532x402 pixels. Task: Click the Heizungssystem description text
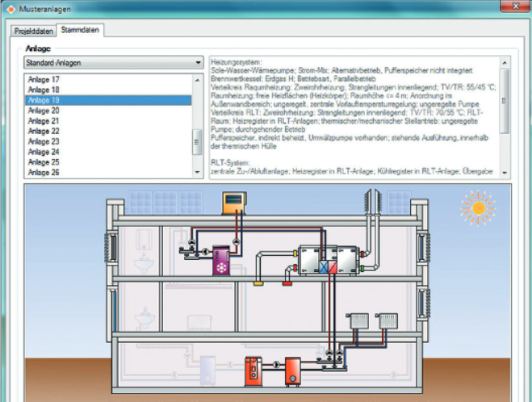tap(353, 104)
